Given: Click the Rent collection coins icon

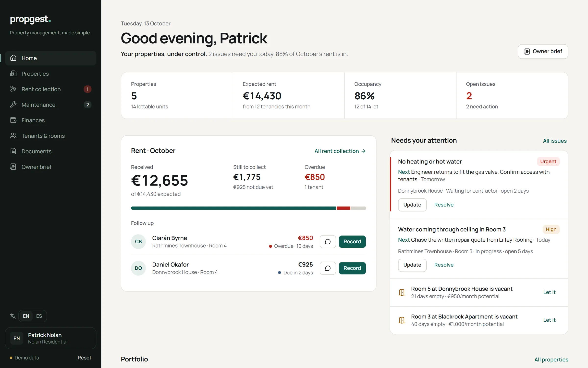Looking at the screenshot, I should point(13,89).
